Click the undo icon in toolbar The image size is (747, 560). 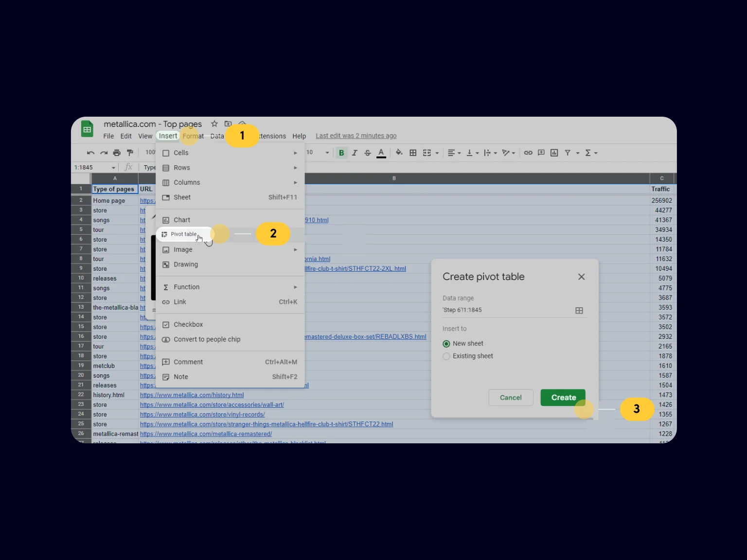coord(90,153)
